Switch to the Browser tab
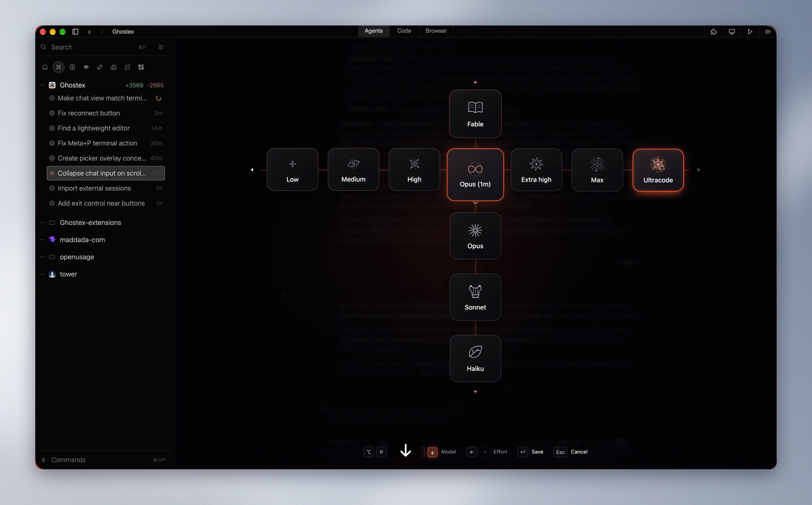 tap(436, 31)
